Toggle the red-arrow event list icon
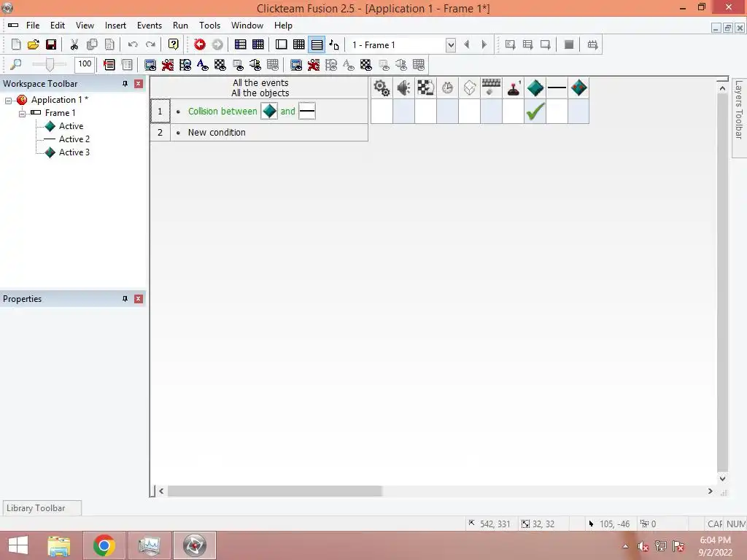Image resolution: width=747 pixels, height=560 pixels. point(109,65)
